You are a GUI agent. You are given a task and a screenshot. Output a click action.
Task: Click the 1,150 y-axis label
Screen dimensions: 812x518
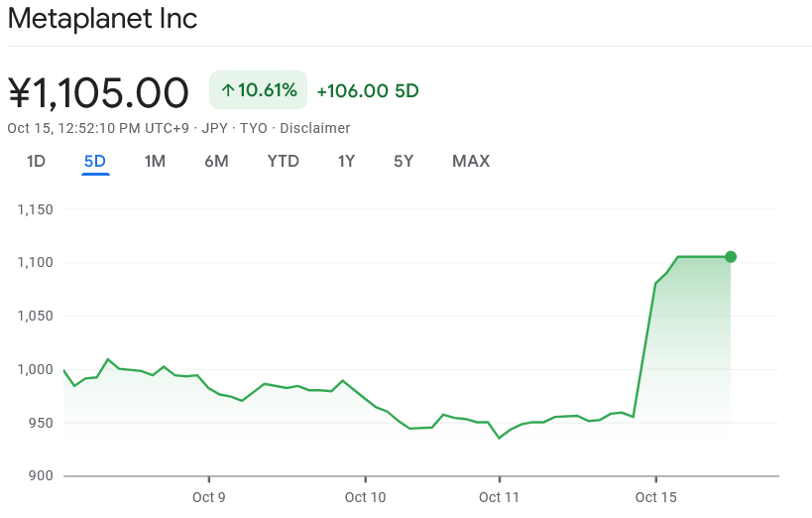[x=35, y=209]
